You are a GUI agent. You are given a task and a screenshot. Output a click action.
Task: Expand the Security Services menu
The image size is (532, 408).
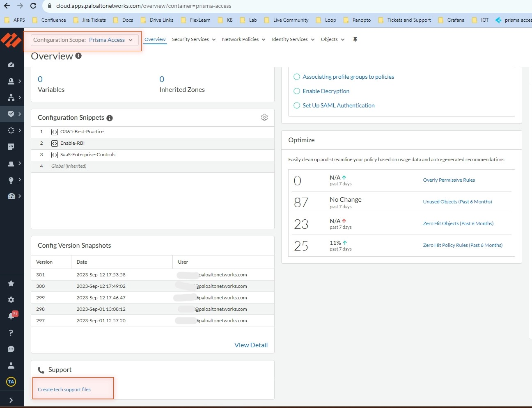click(194, 39)
